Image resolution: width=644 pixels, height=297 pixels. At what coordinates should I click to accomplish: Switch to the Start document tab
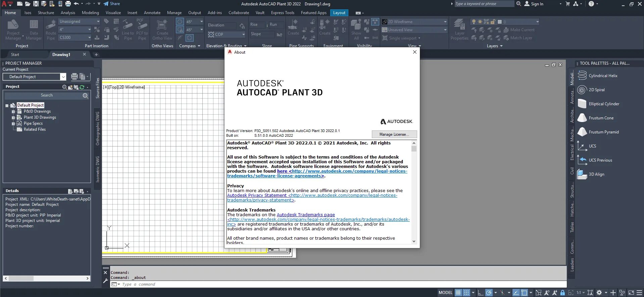[x=15, y=55]
